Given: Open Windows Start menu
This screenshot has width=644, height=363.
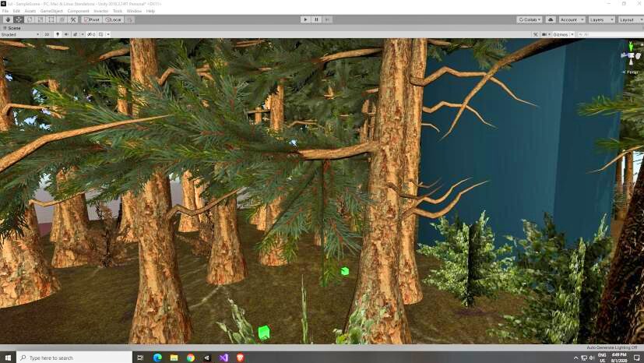Looking at the screenshot, I should tap(8, 358).
